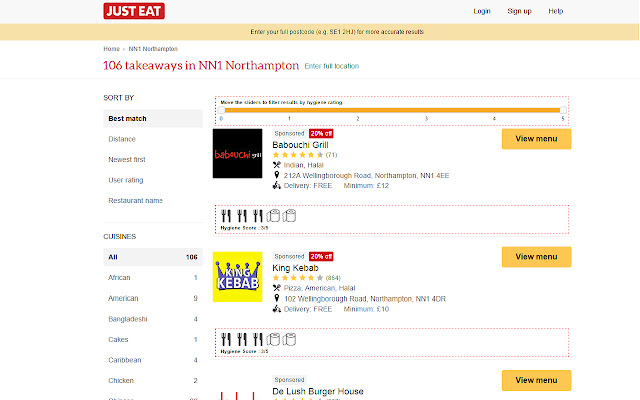Click the left hygiene slider handle
640x400 pixels.
221,110
